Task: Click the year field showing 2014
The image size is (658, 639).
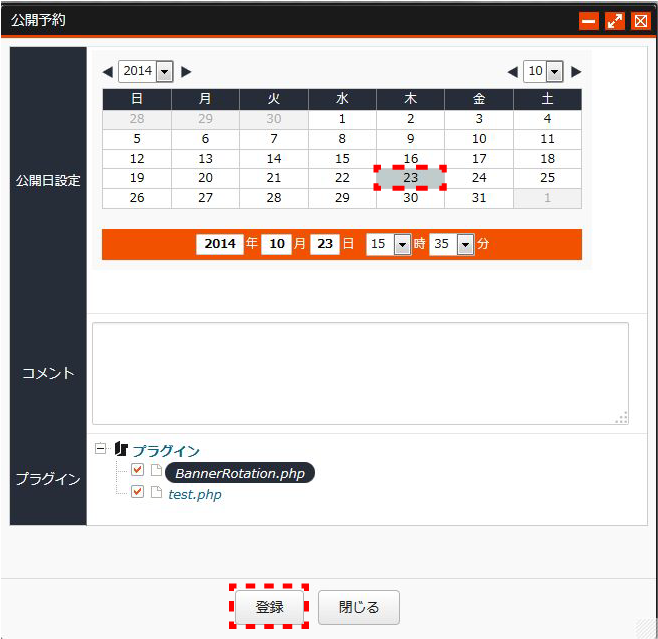Action: 220,244
